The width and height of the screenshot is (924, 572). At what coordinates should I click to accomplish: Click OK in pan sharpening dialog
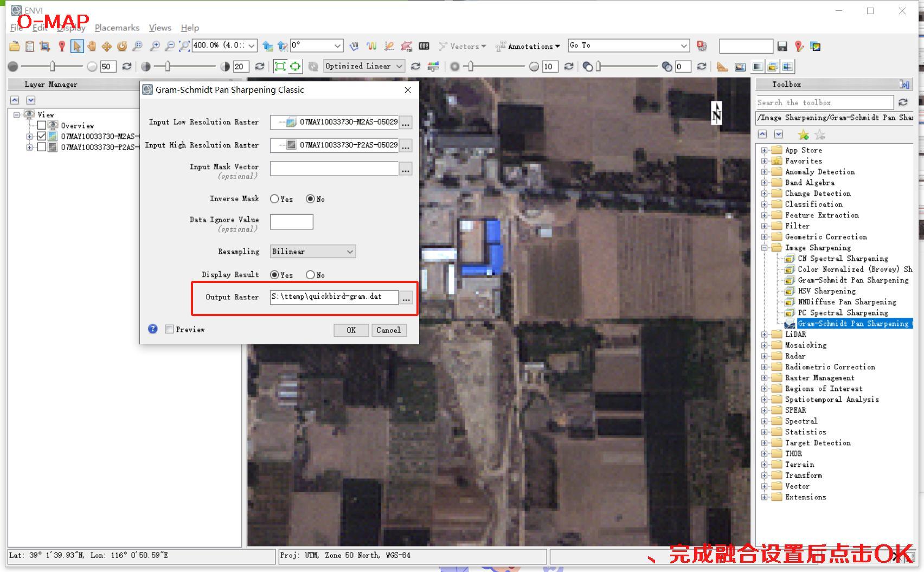click(x=351, y=330)
